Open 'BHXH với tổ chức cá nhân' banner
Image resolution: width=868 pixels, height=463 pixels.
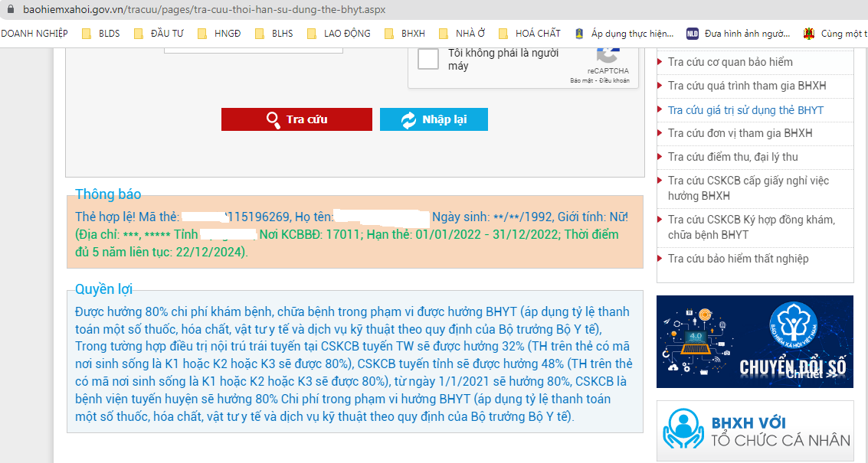coord(755,430)
